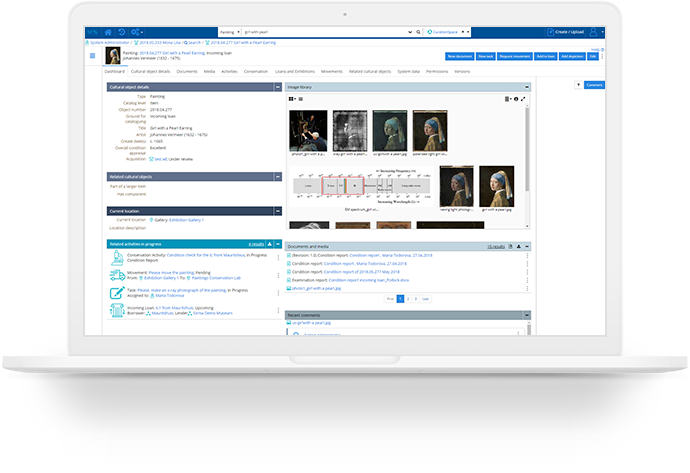The width and height of the screenshot is (690, 473).
Task: Download Related activities in progress results
Action: (x=270, y=244)
